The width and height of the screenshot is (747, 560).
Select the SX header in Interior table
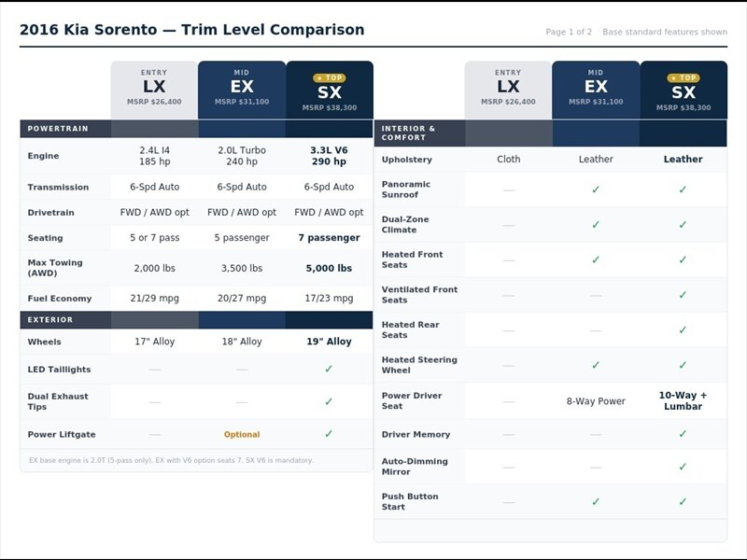(x=684, y=90)
